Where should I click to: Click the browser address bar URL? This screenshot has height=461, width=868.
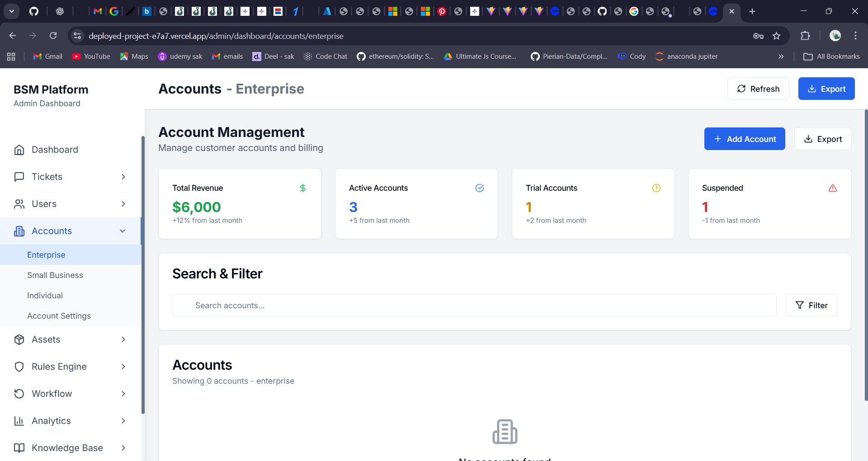tap(216, 36)
